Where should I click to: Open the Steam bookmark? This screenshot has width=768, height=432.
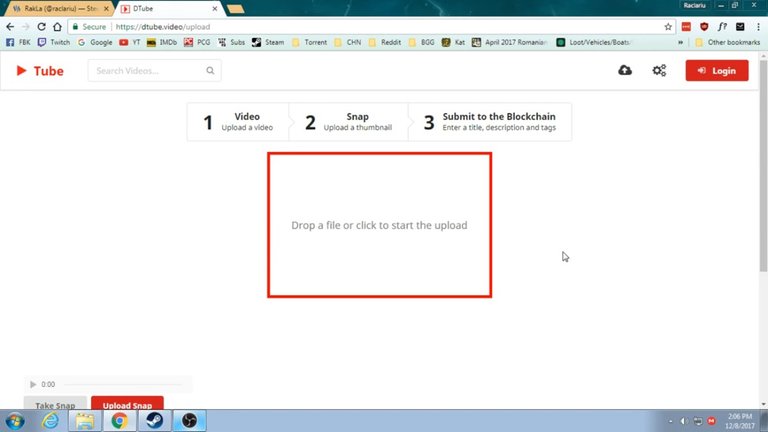click(x=268, y=43)
